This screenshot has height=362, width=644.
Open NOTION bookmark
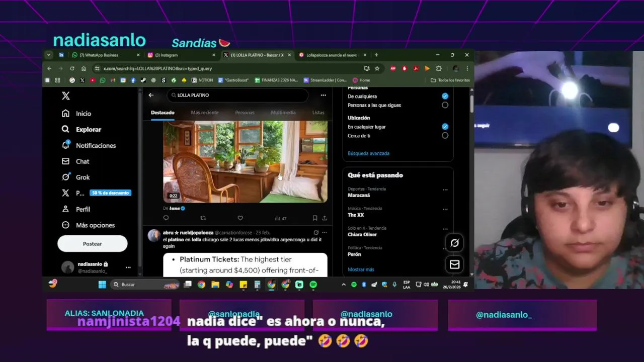(202, 80)
